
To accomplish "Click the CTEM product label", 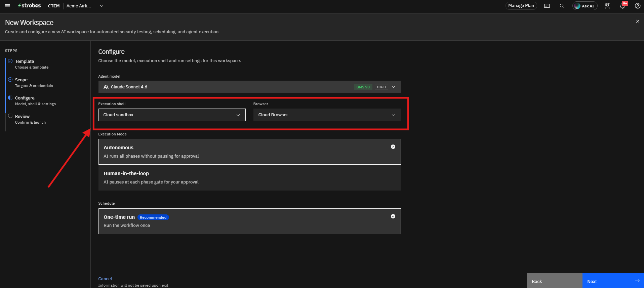I will [54, 6].
